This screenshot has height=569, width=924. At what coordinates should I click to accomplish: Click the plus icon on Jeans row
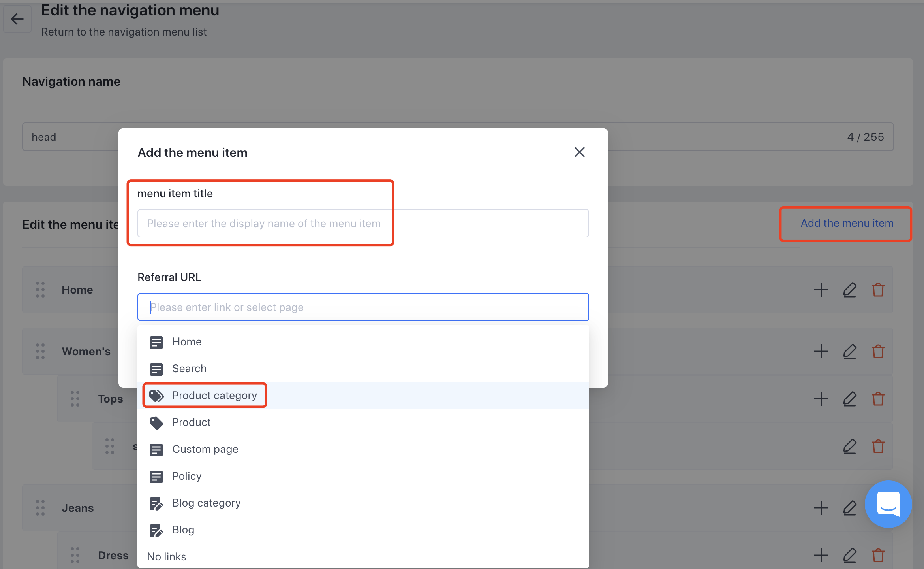821,508
